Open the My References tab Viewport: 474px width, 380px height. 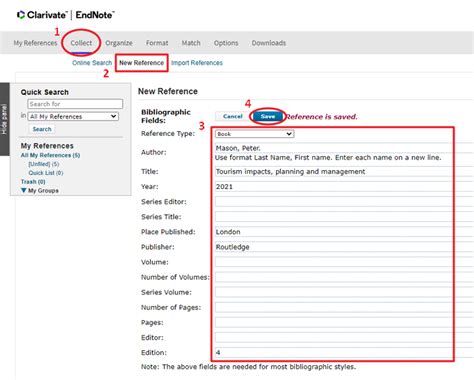coord(35,43)
